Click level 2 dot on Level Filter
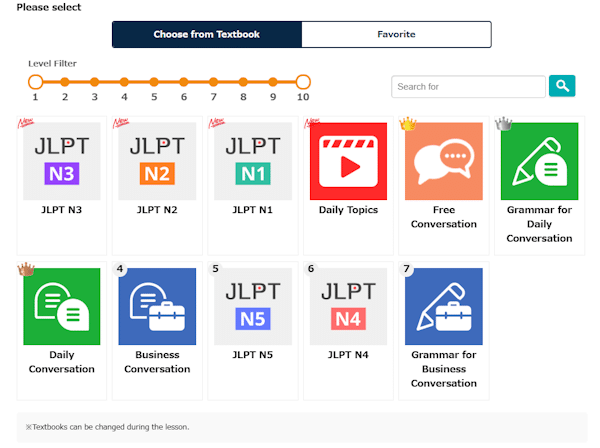This screenshot has width=600, height=448. 65,82
